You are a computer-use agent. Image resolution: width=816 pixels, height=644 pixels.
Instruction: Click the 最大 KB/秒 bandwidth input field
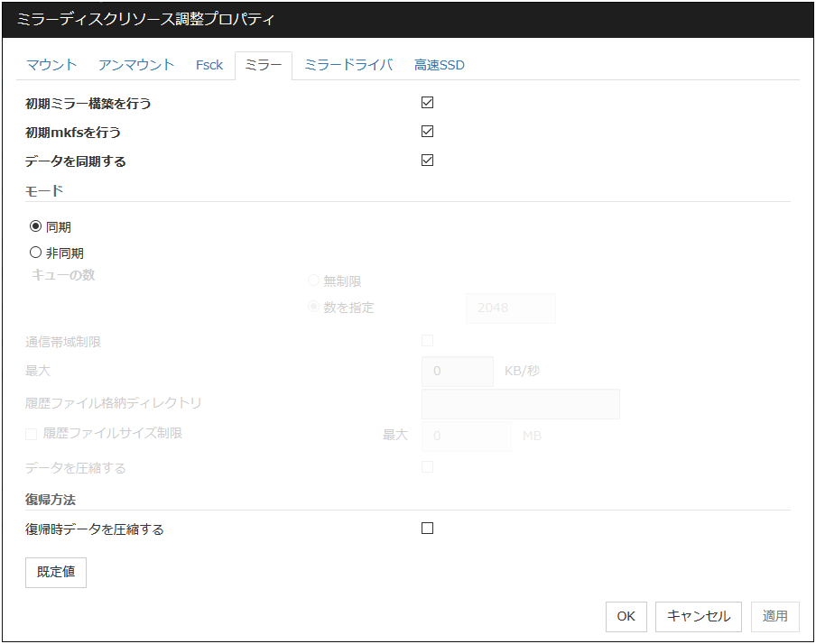click(x=458, y=371)
